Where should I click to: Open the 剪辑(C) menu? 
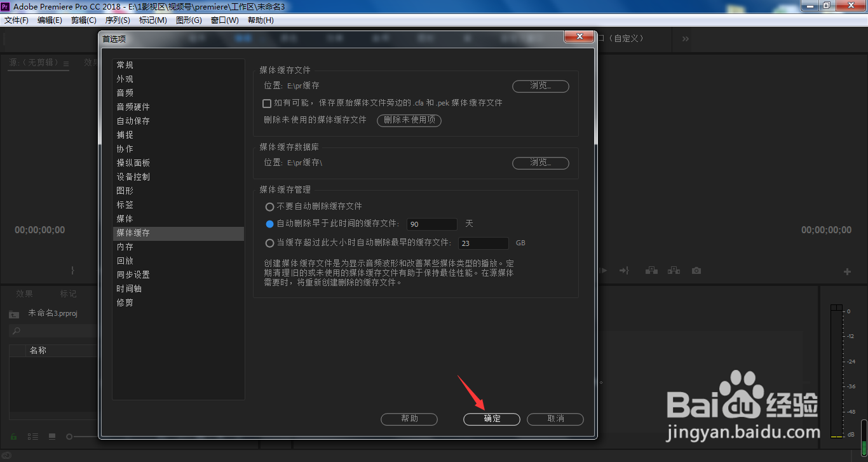point(84,20)
